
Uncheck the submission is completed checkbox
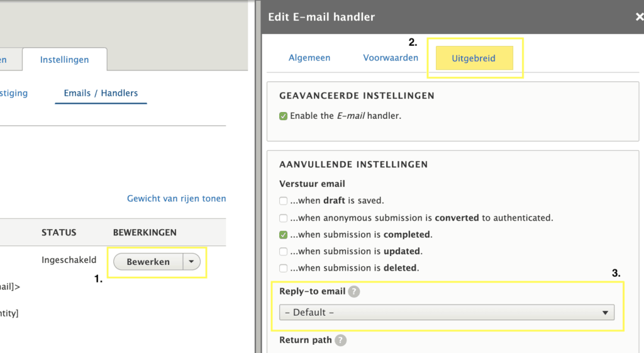284,235
